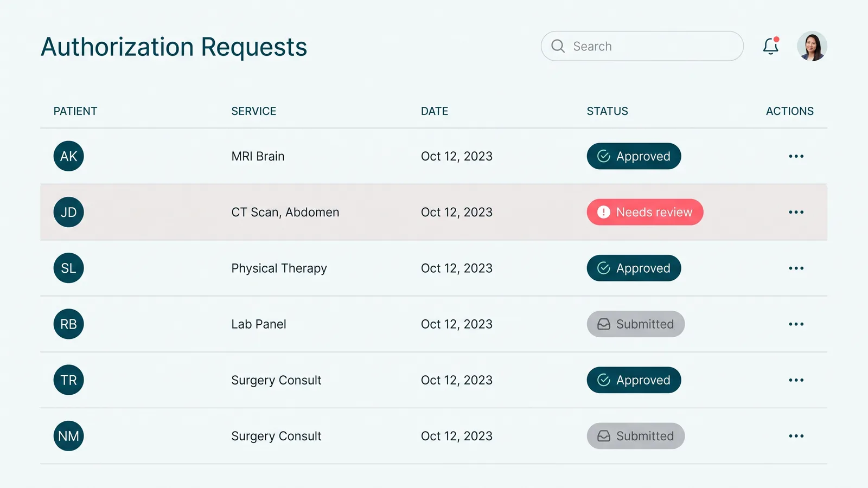Select the TR patient avatar

tap(68, 380)
